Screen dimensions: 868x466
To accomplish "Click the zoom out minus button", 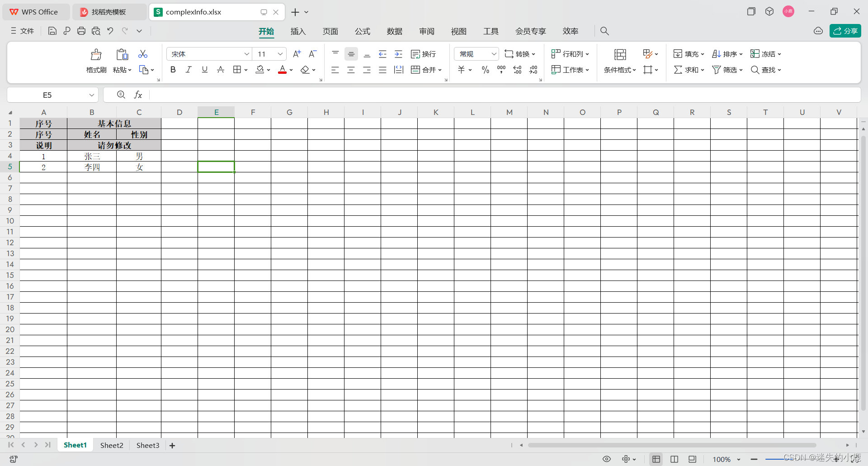I will (754, 459).
